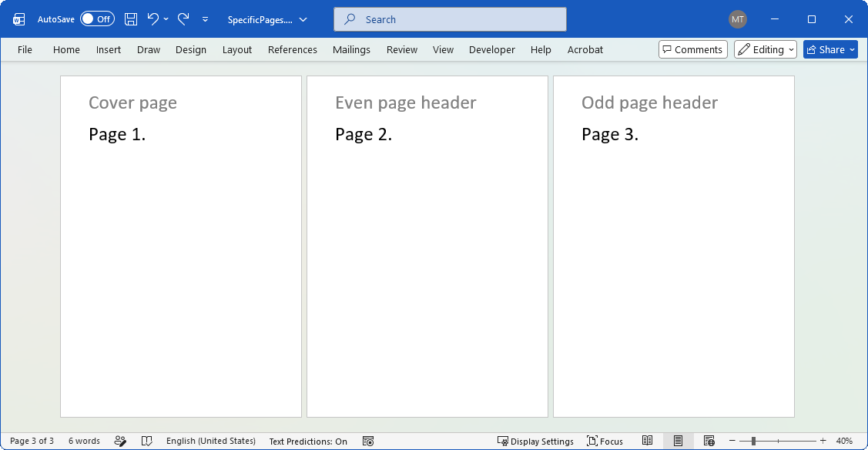
Task: Go to the Design tab
Action: coord(191,50)
